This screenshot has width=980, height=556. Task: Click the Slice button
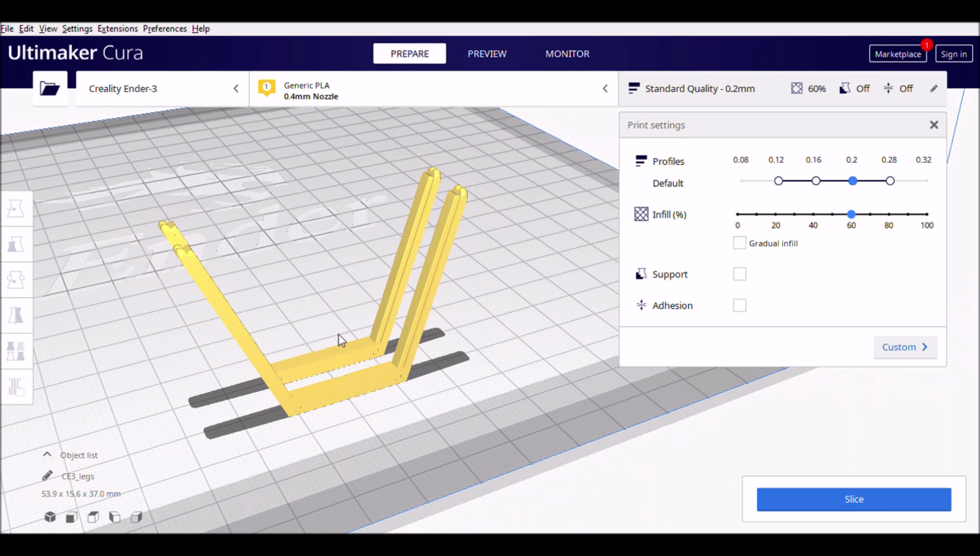pyautogui.click(x=853, y=498)
